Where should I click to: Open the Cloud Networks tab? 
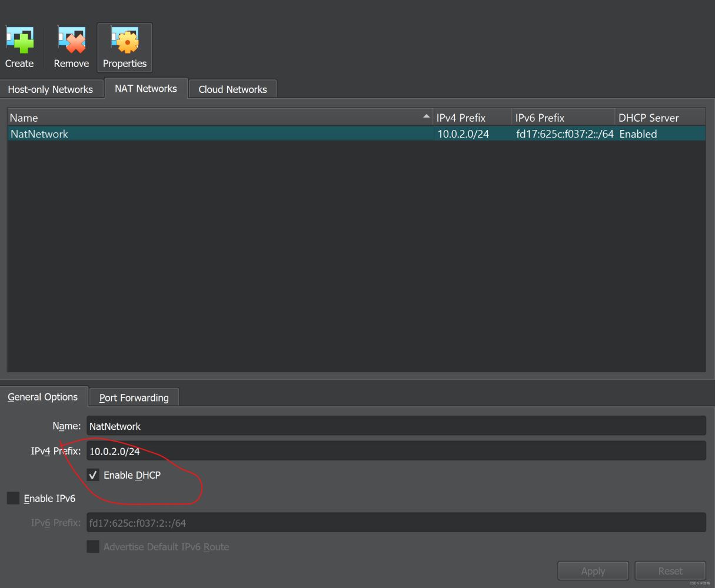(x=232, y=89)
